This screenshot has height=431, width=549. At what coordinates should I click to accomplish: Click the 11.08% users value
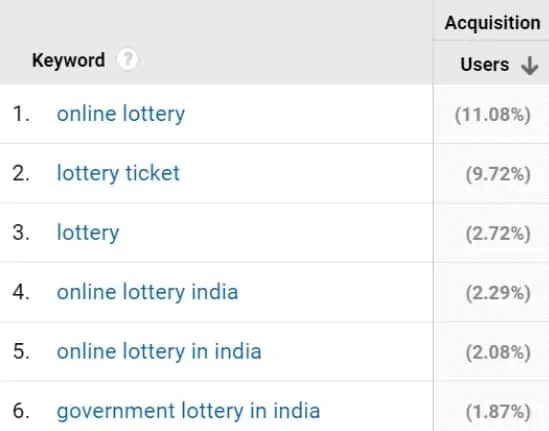(493, 115)
